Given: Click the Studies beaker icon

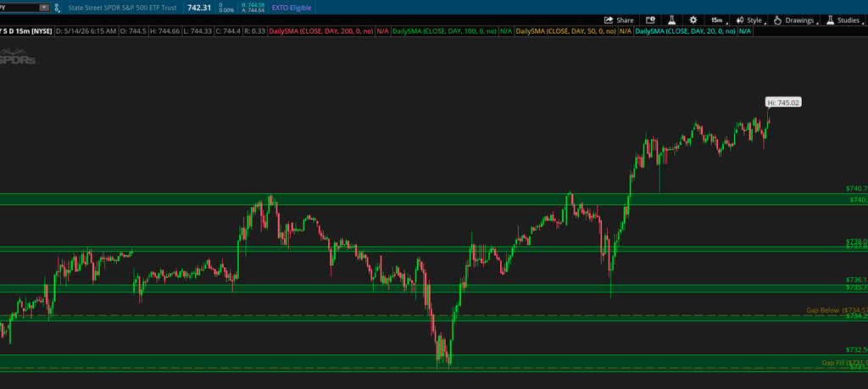Looking at the screenshot, I should (x=830, y=20).
